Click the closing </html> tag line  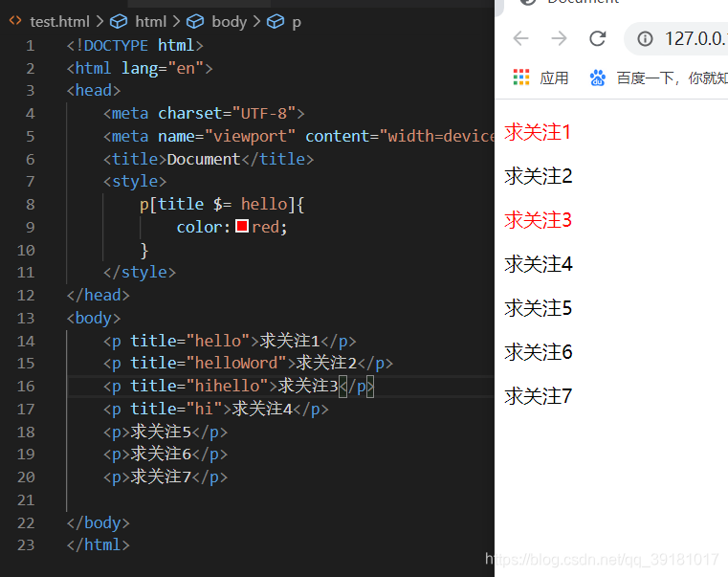coord(98,545)
